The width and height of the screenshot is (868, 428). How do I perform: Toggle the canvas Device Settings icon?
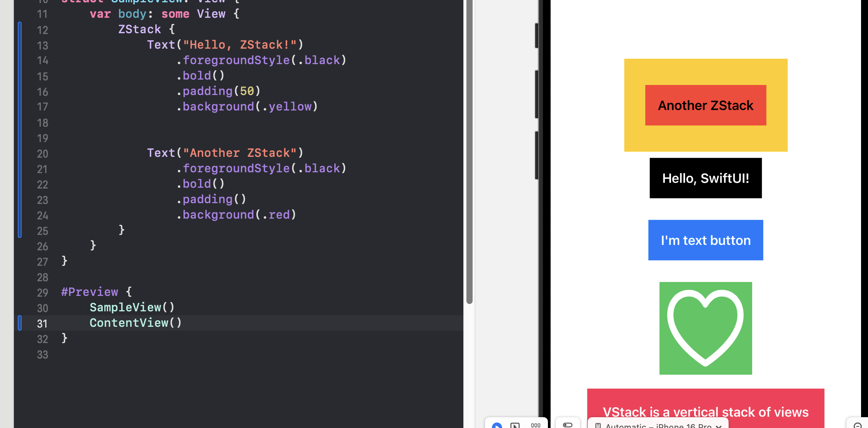click(x=568, y=425)
